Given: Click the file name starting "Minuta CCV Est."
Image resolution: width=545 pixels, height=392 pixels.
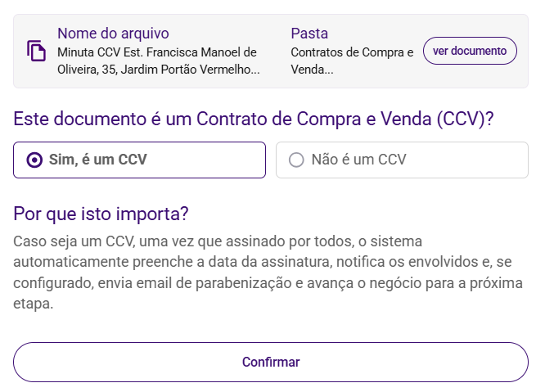Looking at the screenshot, I should 157,52.
